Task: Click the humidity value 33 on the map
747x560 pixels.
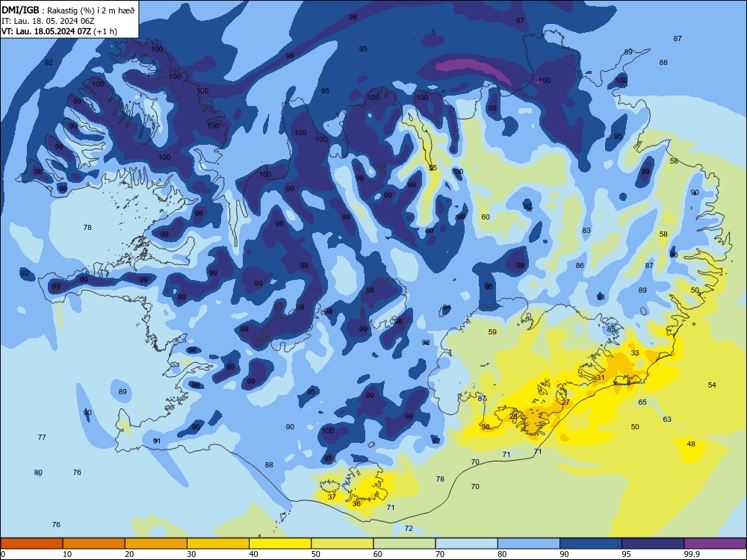Action: pyautogui.click(x=635, y=353)
